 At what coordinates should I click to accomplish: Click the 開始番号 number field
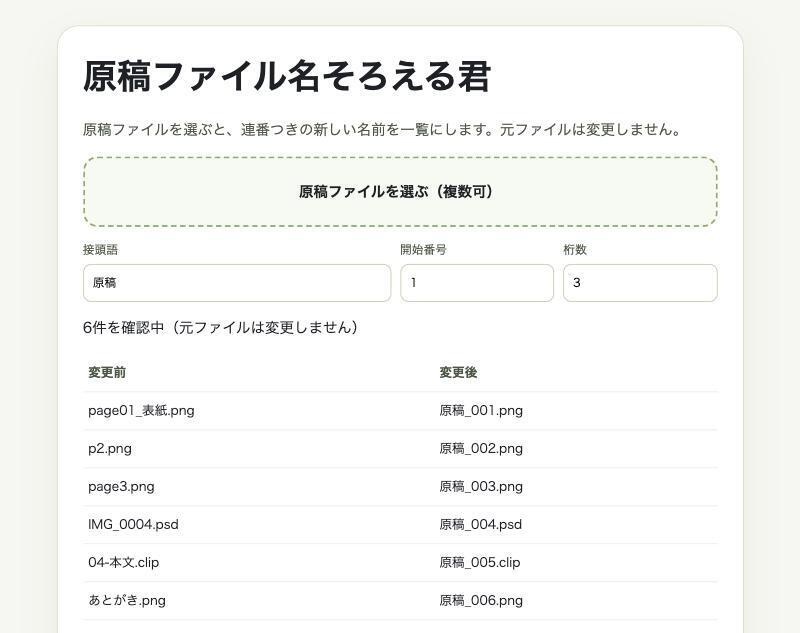[x=477, y=283]
